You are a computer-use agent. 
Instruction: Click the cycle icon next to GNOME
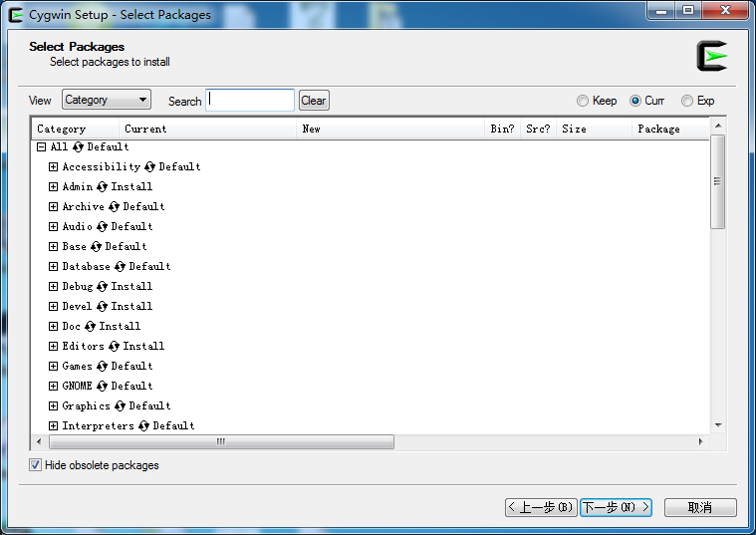pyautogui.click(x=102, y=386)
